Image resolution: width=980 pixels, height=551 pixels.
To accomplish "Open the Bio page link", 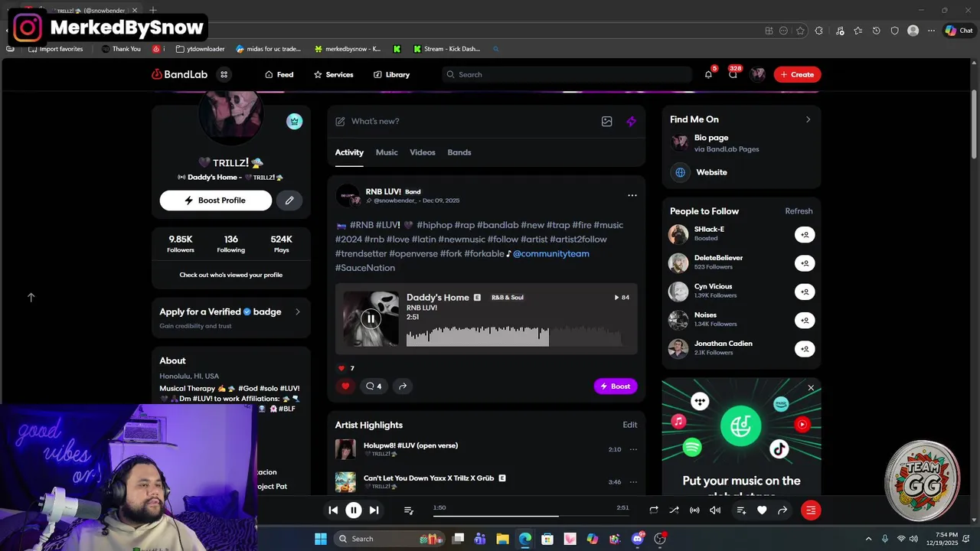I will pos(711,138).
